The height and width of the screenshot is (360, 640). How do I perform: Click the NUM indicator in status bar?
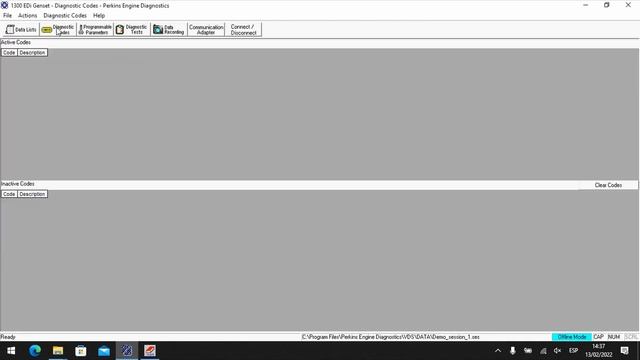[614, 337]
